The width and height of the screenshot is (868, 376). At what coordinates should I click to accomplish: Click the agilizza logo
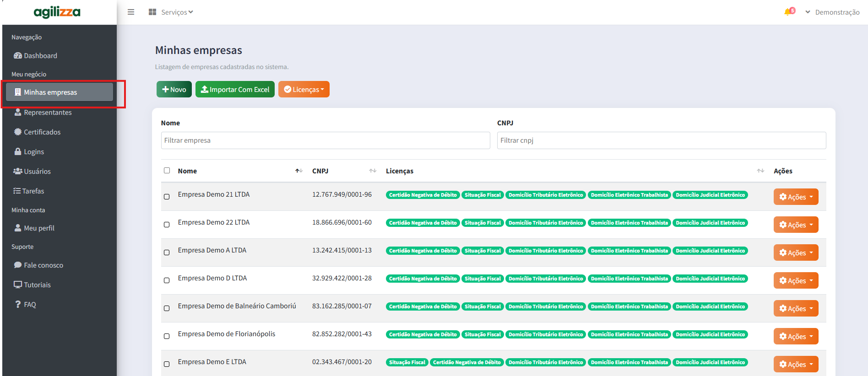point(57,12)
